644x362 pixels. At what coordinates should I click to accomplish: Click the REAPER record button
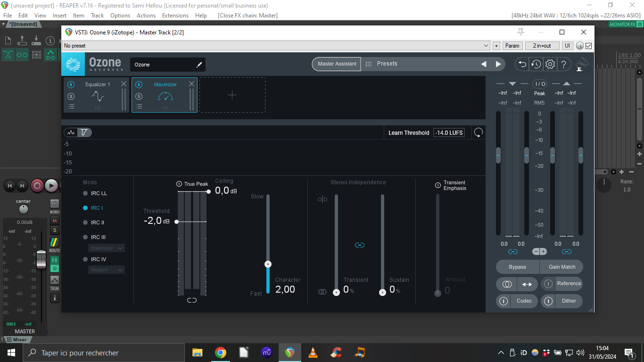point(37,186)
